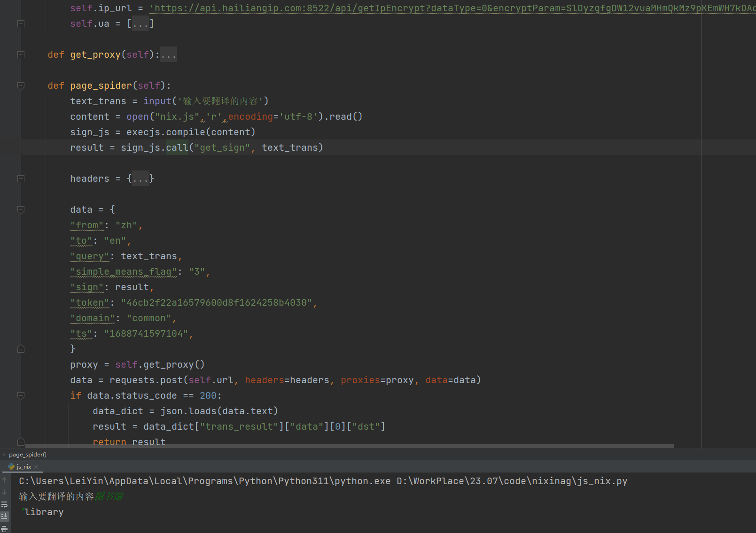Click execjs.compile(content) call
This screenshot has height=533, width=756.
point(191,132)
